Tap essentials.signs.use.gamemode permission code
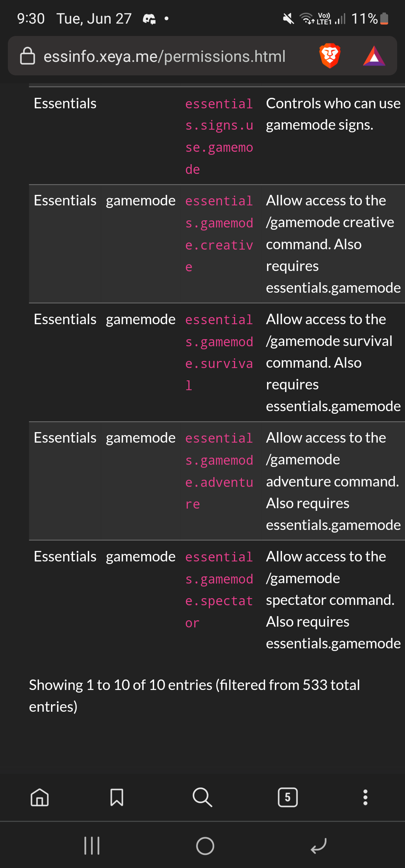Screen dimensions: 405x868 (x=219, y=136)
